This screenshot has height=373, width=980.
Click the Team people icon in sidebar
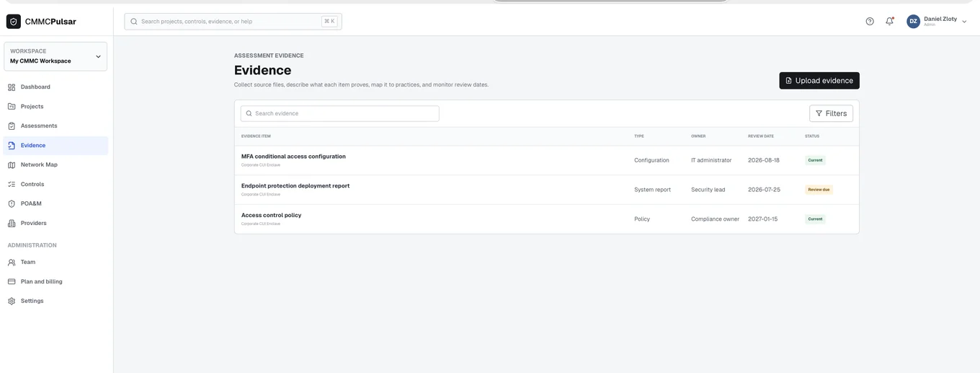[x=12, y=263]
